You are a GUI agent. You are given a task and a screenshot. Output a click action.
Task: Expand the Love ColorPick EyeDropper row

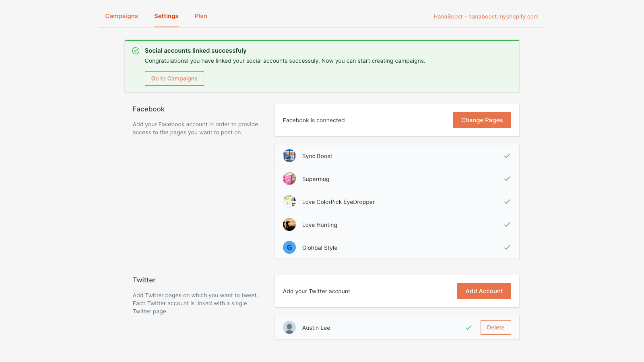point(396,202)
